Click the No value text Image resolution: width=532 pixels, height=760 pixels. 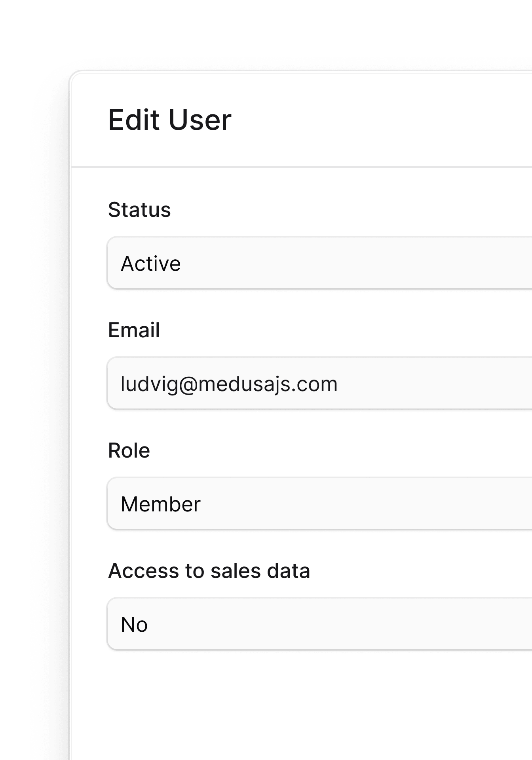pyautogui.click(x=134, y=625)
